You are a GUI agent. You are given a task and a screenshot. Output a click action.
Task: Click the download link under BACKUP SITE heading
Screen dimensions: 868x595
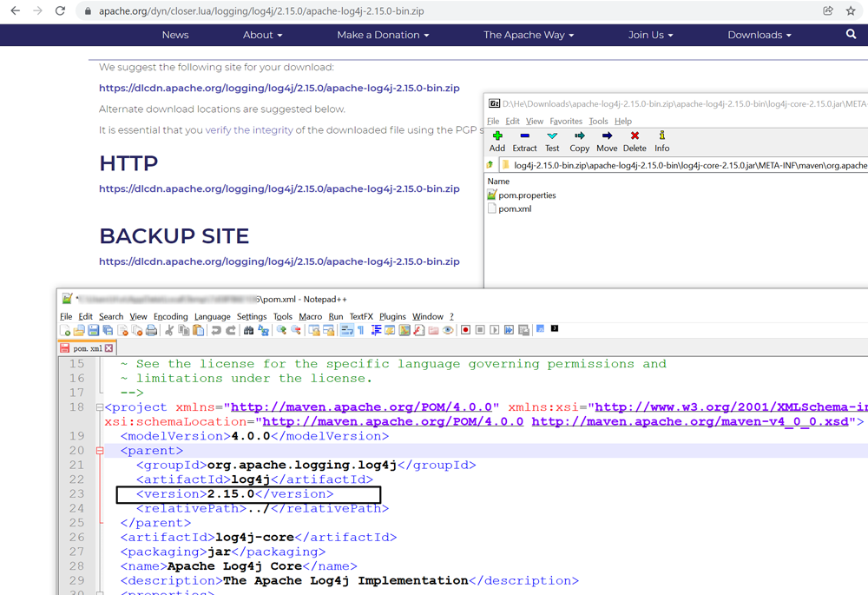pyautogui.click(x=279, y=261)
